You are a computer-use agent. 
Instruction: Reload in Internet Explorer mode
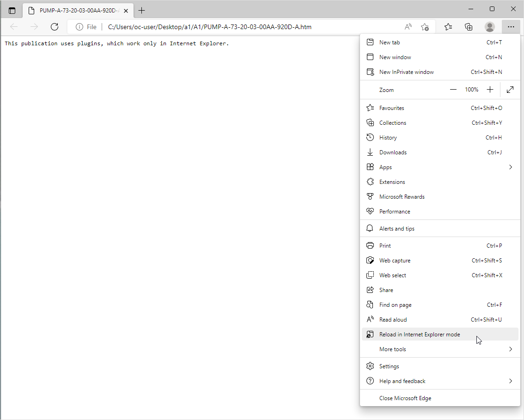coord(440,334)
